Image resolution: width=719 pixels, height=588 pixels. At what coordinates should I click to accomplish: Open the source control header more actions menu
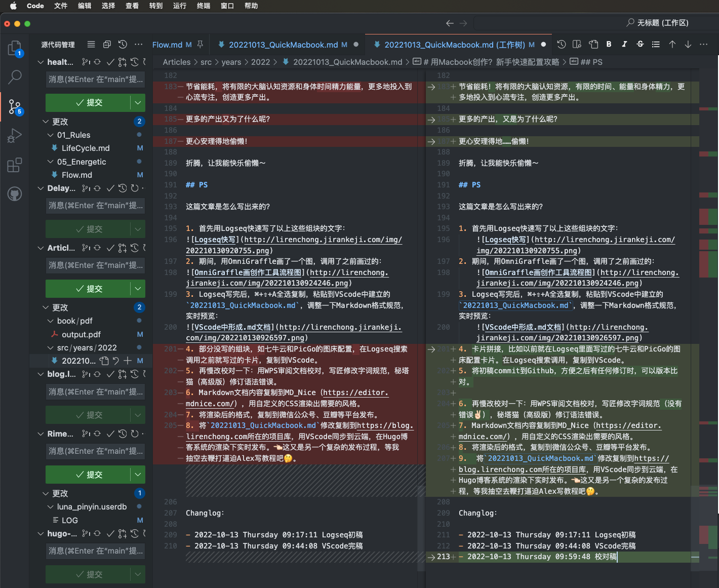pyautogui.click(x=139, y=45)
